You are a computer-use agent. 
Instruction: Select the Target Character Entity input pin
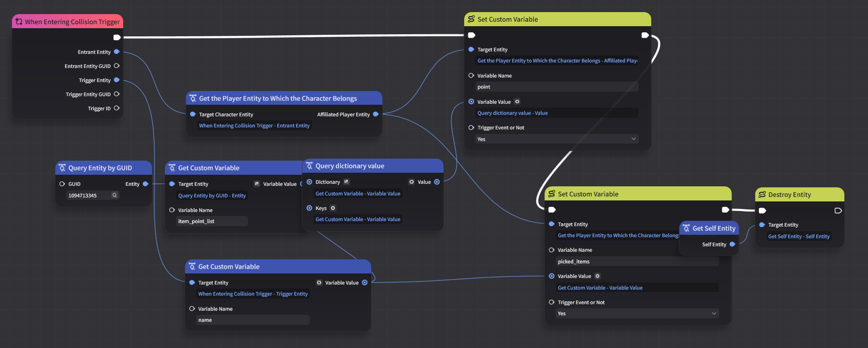click(193, 114)
